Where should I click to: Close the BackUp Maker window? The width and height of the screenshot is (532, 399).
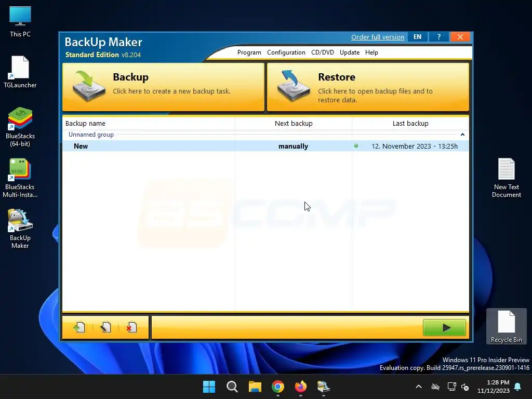[x=460, y=37]
